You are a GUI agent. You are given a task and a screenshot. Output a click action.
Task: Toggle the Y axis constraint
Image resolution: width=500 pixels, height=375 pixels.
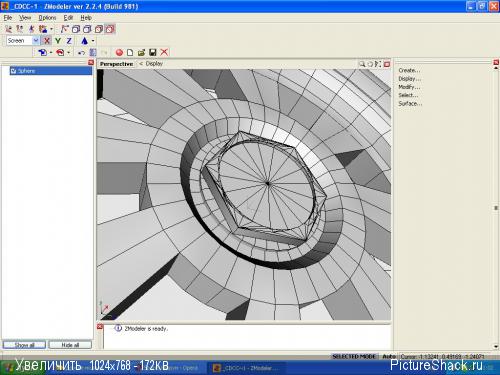58,41
